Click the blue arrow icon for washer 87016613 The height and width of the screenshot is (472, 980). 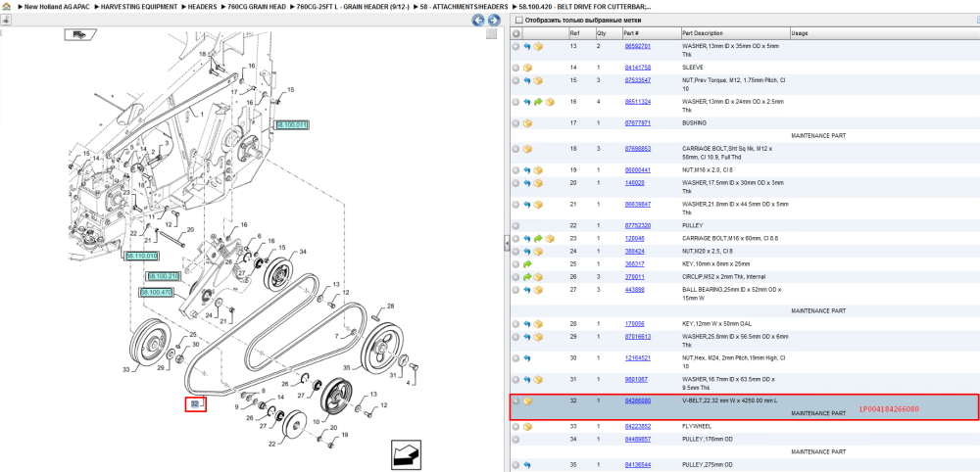[x=527, y=337]
